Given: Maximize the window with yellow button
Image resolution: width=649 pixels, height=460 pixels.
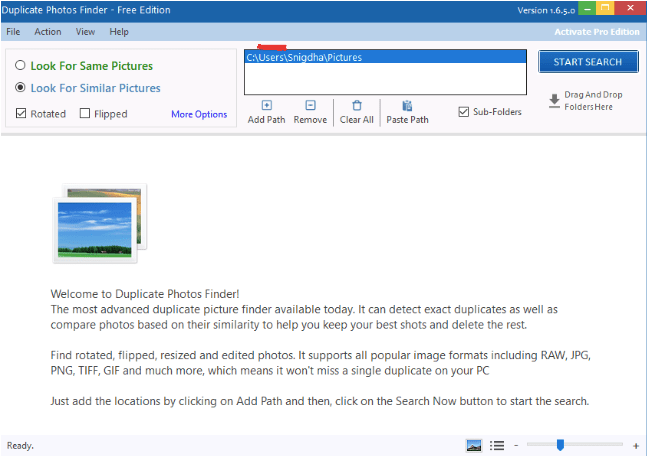Looking at the screenshot, I should tap(605, 8).
